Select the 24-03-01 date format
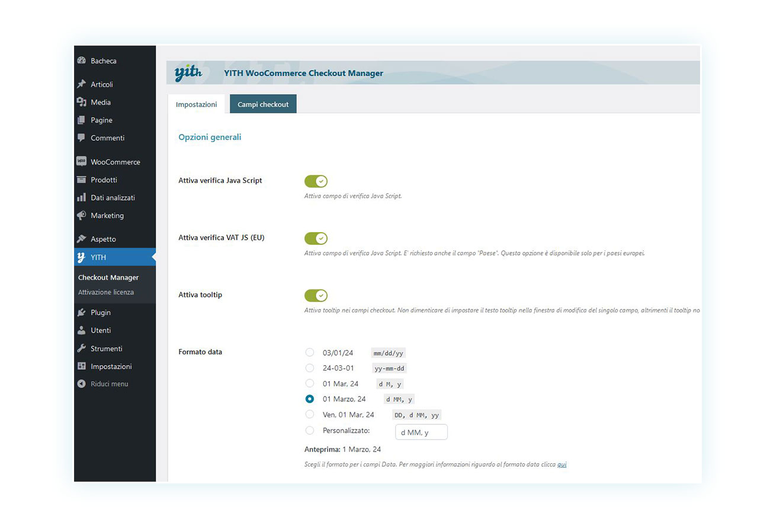Image resolution: width=770 pixels, height=532 pixels. pos(309,367)
